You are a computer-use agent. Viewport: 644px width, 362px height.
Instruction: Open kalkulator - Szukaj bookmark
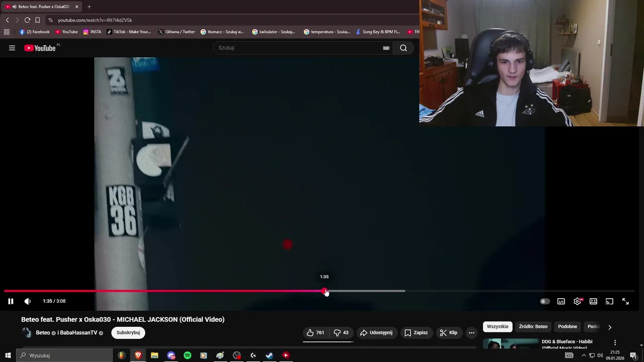pos(274,32)
